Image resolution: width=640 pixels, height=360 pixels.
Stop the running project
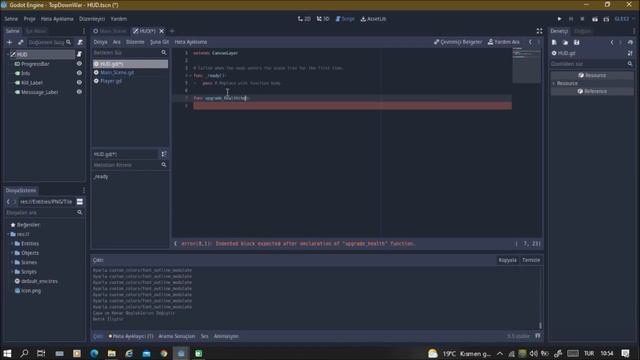[582, 19]
